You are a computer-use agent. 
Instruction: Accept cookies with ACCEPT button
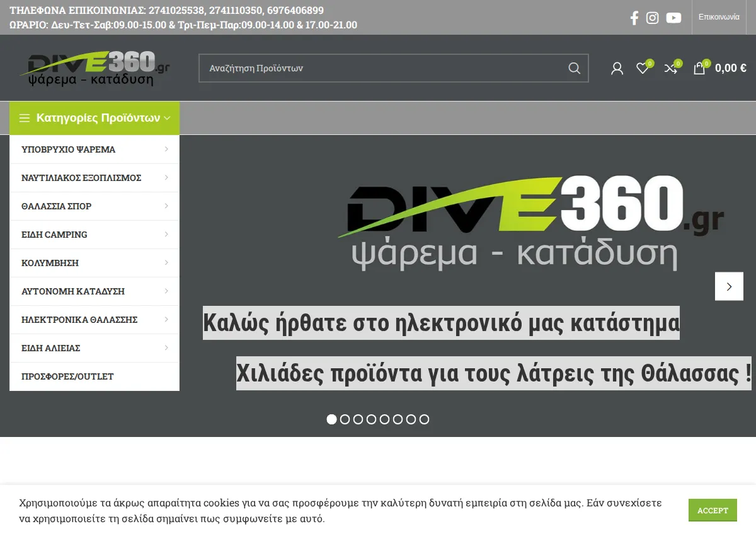tap(713, 510)
